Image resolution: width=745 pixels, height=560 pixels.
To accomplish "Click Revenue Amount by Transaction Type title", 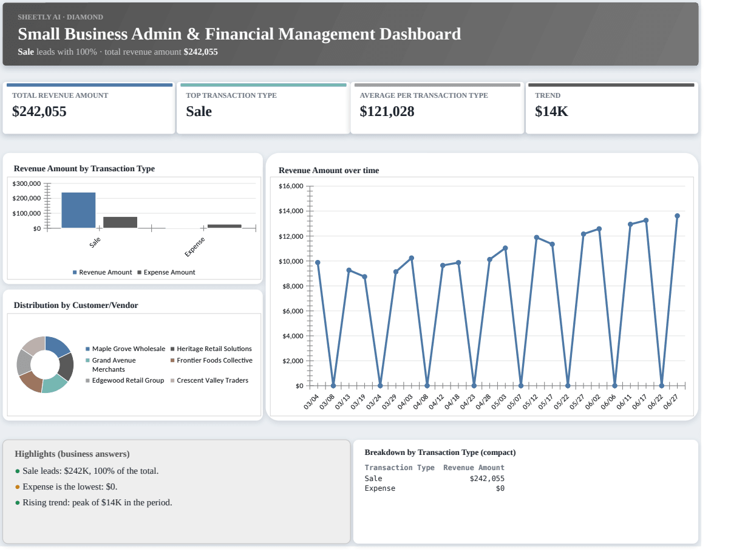I will [x=84, y=168].
